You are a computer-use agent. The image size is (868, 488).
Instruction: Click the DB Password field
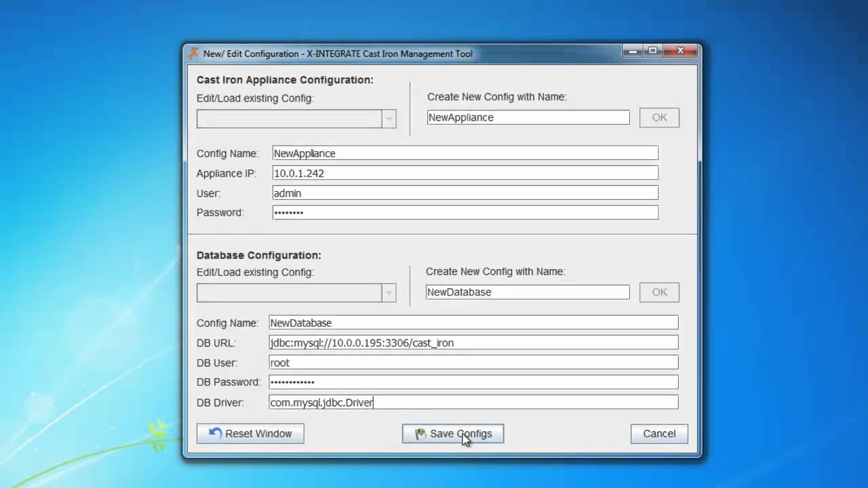tap(473, 382)
